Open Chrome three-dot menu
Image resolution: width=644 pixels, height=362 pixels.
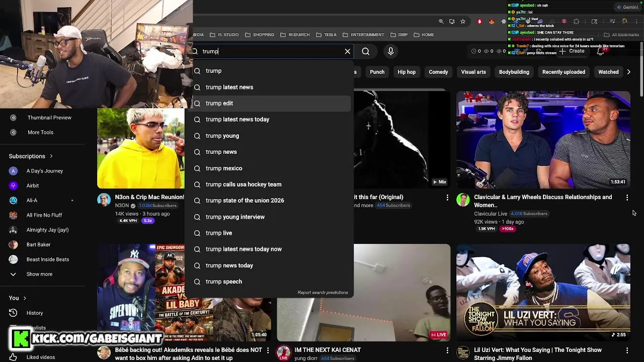point(636,21)
